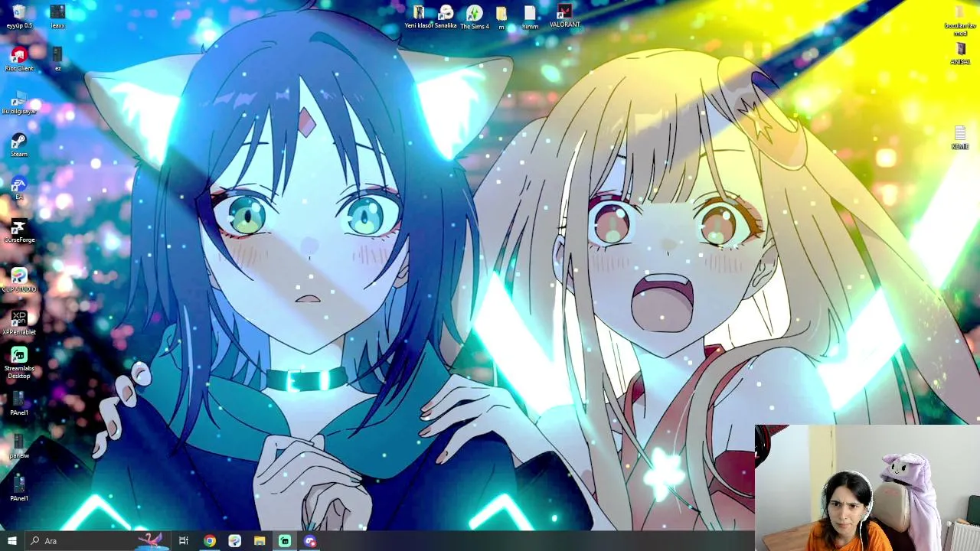Select the CurseForge desktop shortcut

19,230
